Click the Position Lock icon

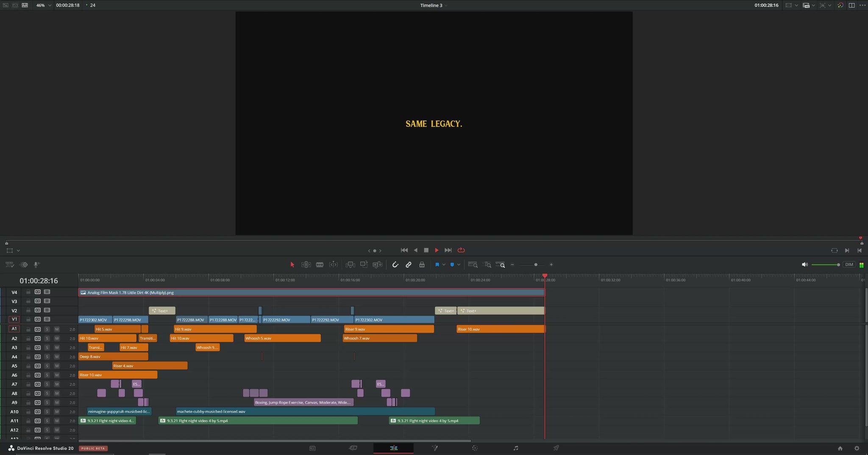(422, 265)
